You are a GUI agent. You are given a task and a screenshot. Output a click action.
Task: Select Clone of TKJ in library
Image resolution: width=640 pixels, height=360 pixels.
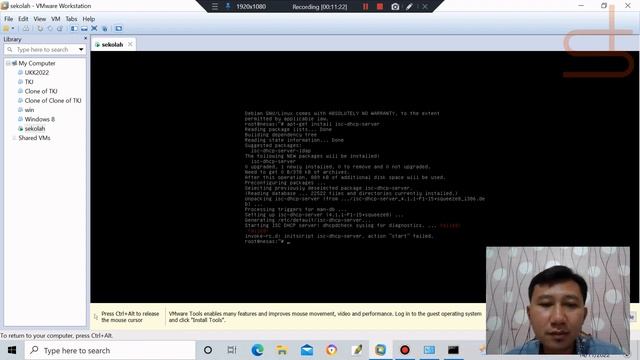[41, 91]
